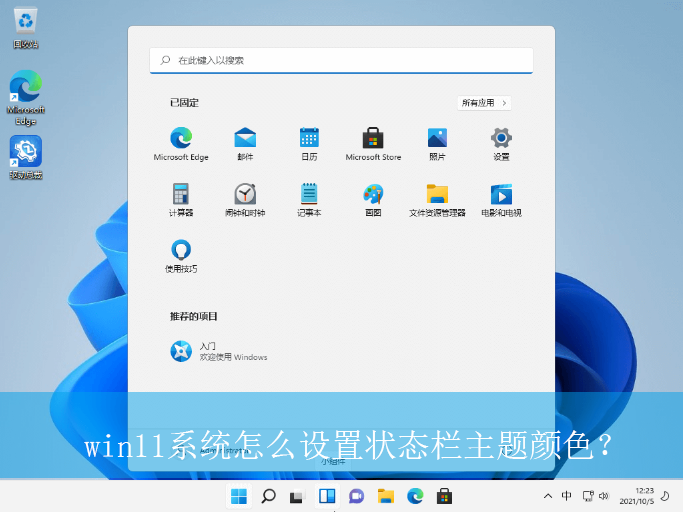Open 回收站 (Recycle Bin) on desktop
Image resolution: width=683 pixels, height=512 pixels.
click(26, 26)
